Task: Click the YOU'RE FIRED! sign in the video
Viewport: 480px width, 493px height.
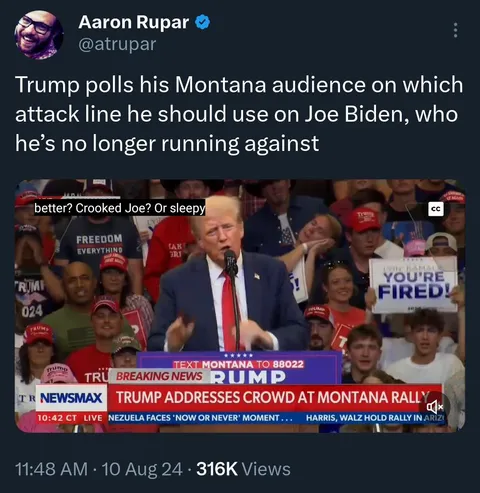Action: 413,285
